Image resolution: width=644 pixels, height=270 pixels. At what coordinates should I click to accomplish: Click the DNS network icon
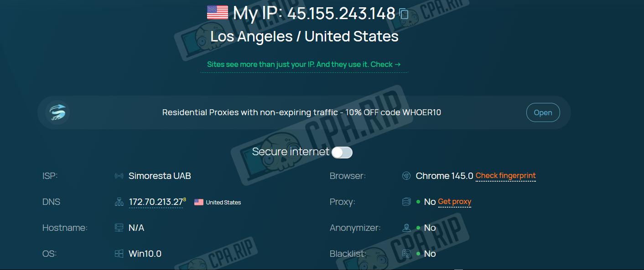point(119,202)
